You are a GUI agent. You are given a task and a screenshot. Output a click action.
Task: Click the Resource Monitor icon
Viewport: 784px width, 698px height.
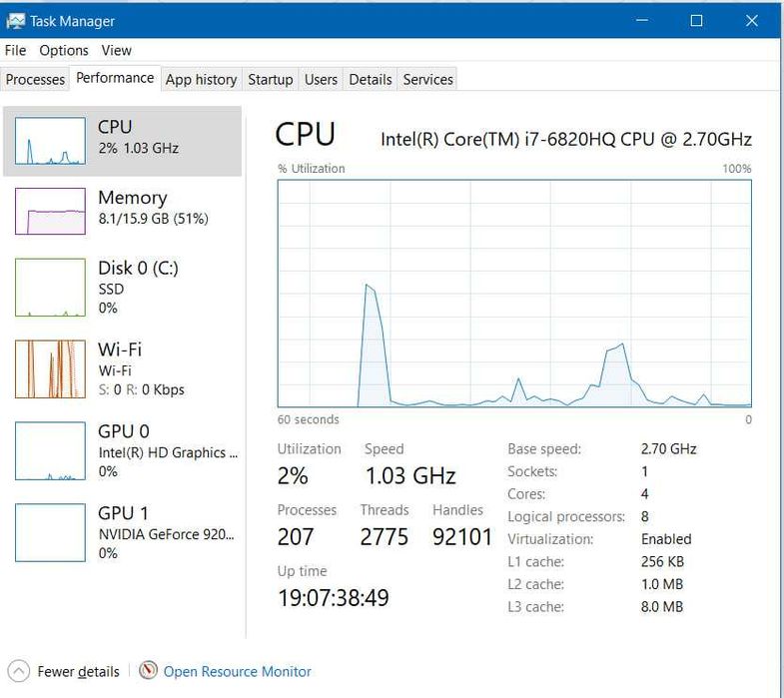point(149,671)
